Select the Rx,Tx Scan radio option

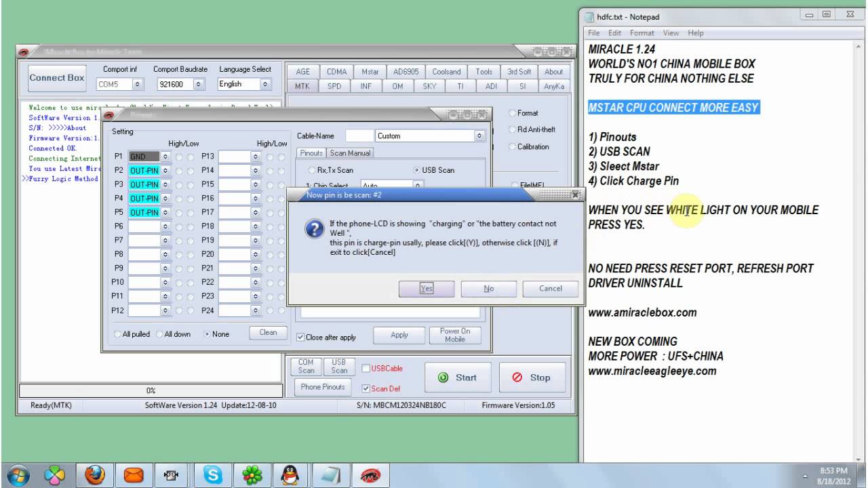[x=331, y=170]
